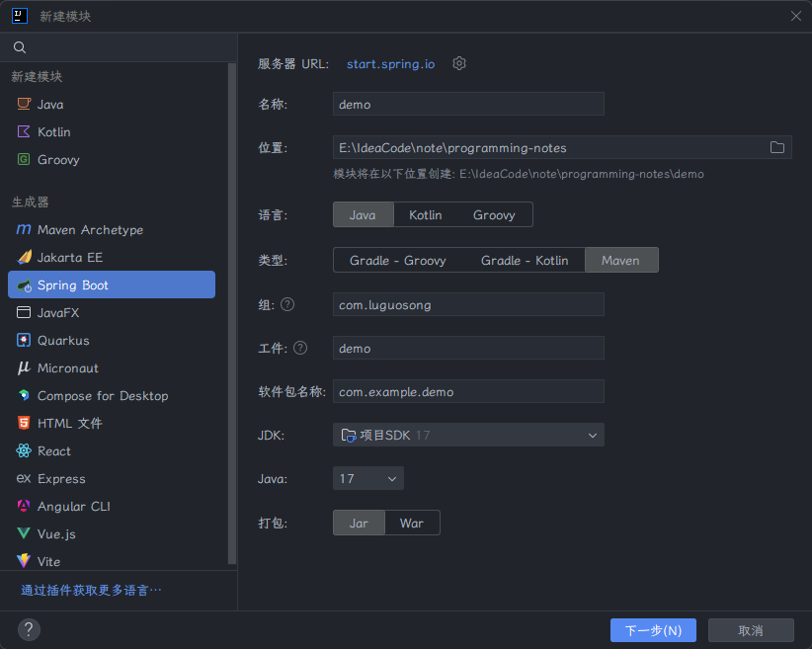The height and width of the screenshot is (649, 812).
Task: Click the 工件 demo input field
Action: point(468,348)
